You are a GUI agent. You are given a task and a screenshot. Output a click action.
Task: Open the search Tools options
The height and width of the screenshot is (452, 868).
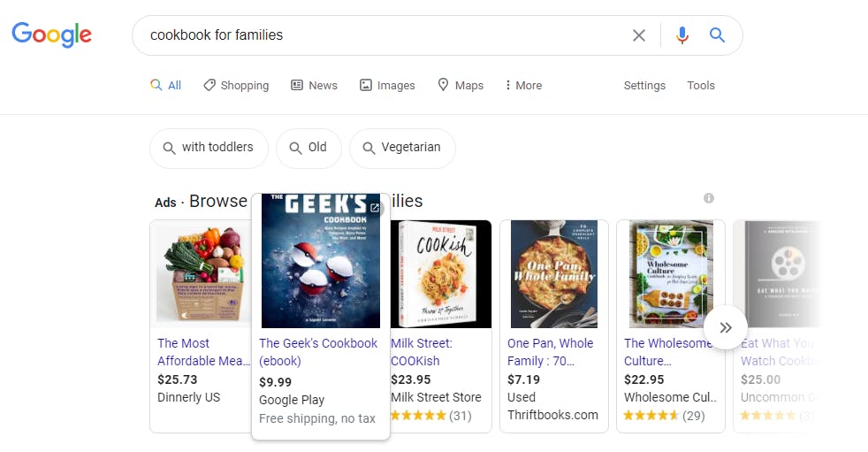click(x=701, y=85)
